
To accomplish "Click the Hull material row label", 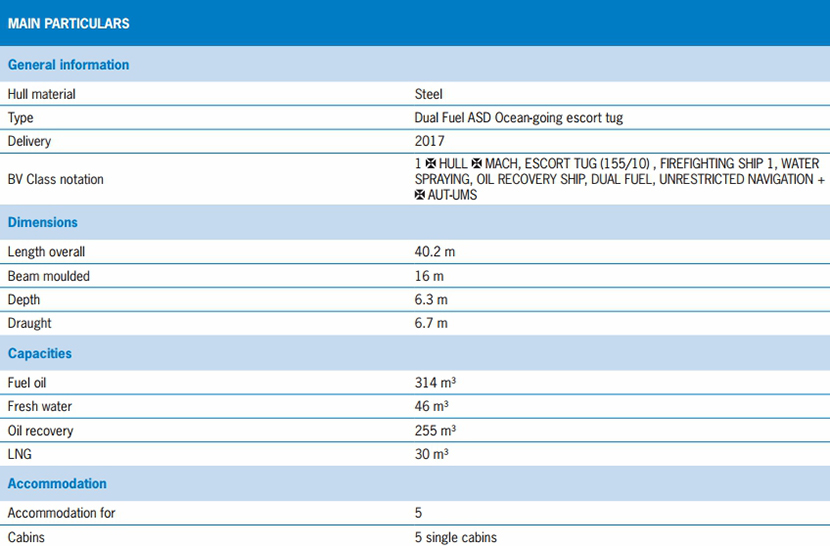I will click(41, 94).
